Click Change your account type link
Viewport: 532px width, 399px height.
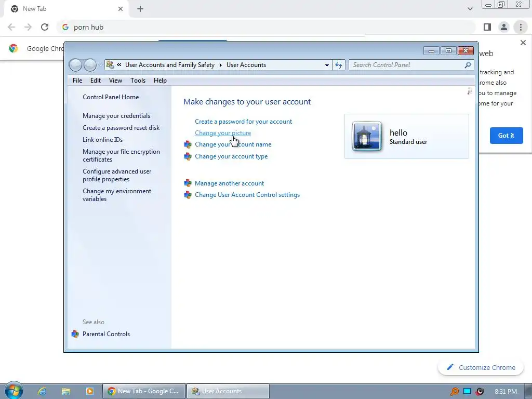tap(231, 156)
